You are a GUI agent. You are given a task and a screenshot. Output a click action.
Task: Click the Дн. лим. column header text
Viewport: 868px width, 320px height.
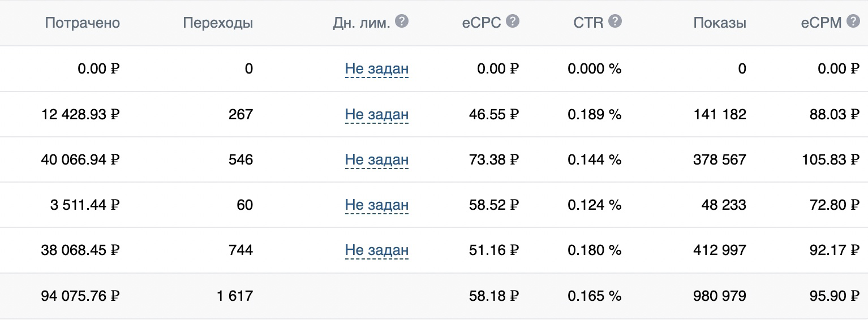[362, 23]
